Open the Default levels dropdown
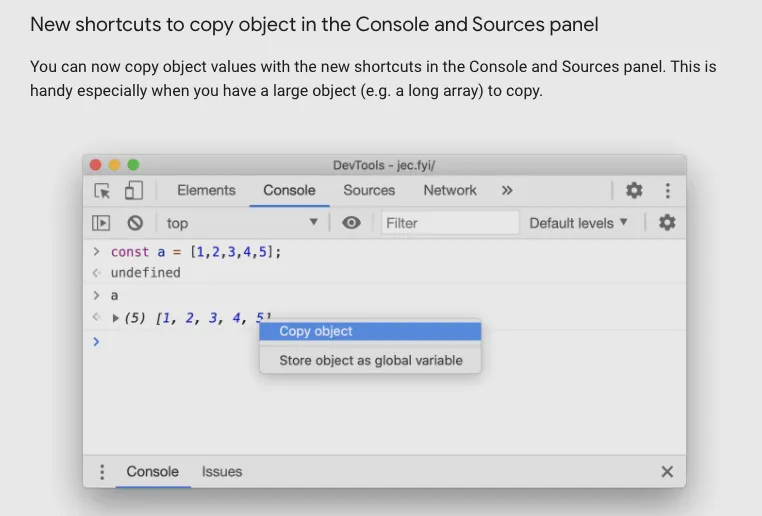The width and height of the screenshot is (762, 516). tap(579, 223)
